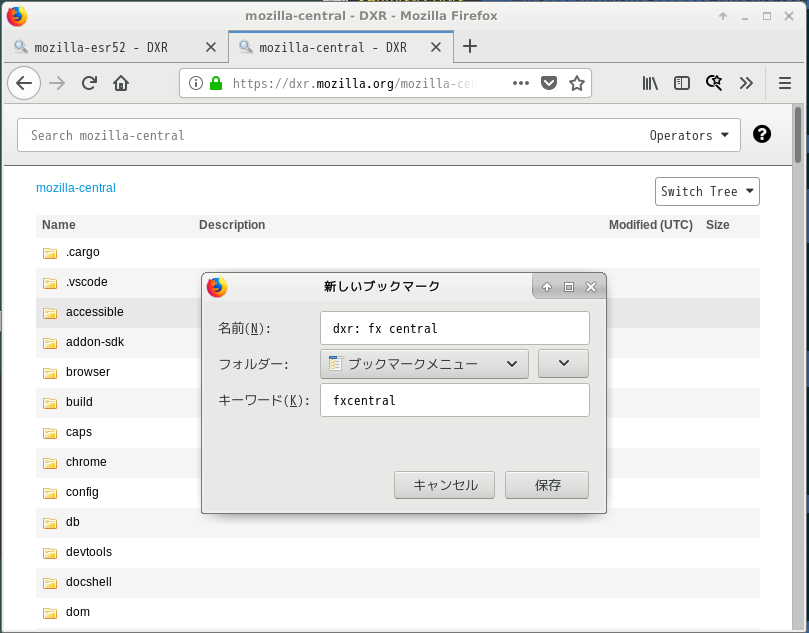Click the keyword field containing fxcentral
Viewport: 809px width, 633px height.
[x=455, y=400]
